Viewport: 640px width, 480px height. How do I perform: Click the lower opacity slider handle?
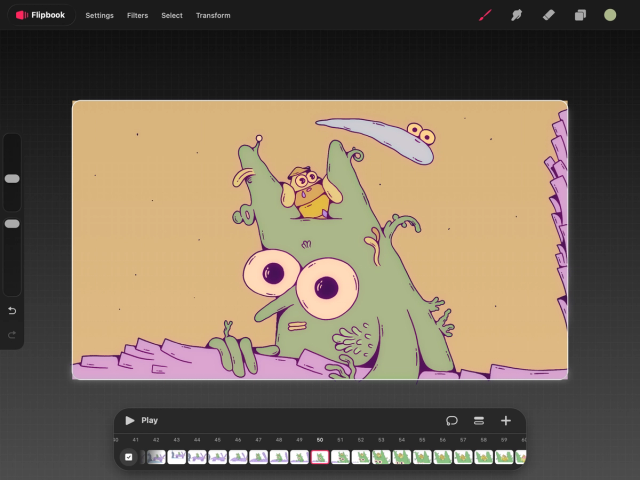12,224
